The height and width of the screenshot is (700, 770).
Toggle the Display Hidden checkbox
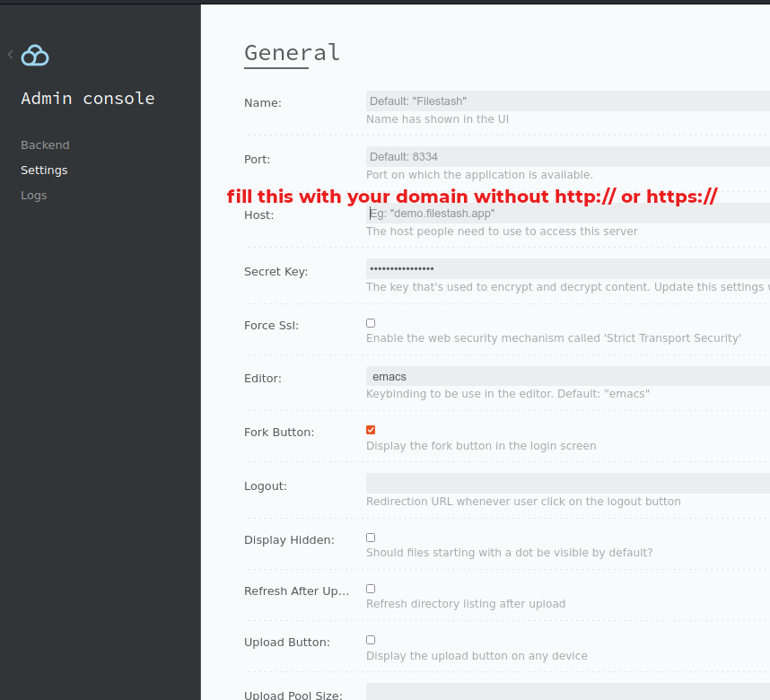371,538
